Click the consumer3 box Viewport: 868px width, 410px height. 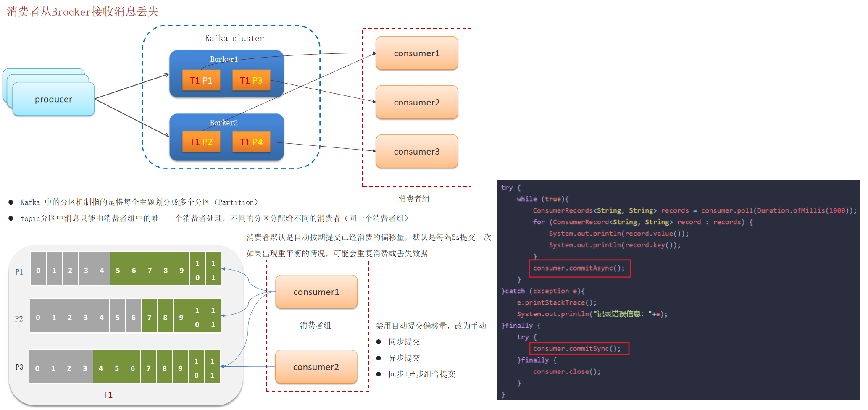pyautogui.click(x=417, y=152)
